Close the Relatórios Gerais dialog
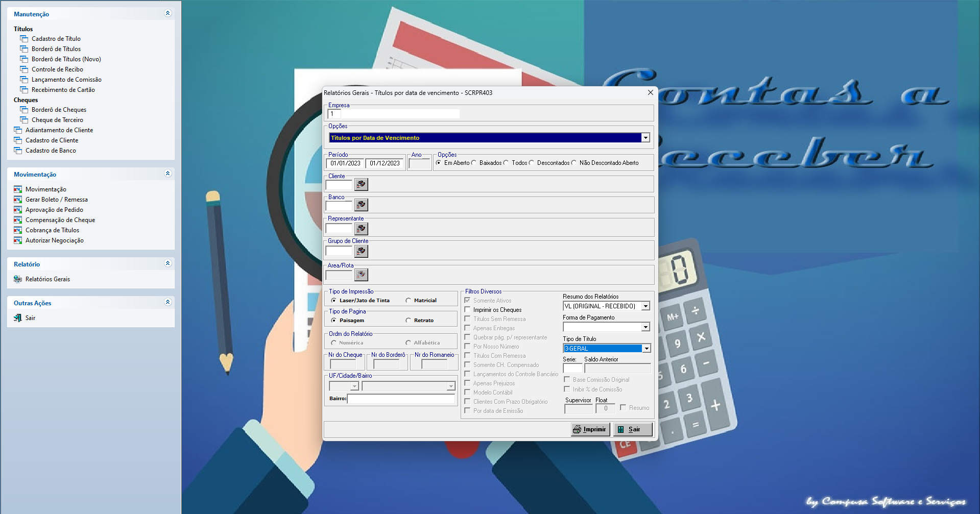This screenshot has width=980, height=514. [650, 92]
